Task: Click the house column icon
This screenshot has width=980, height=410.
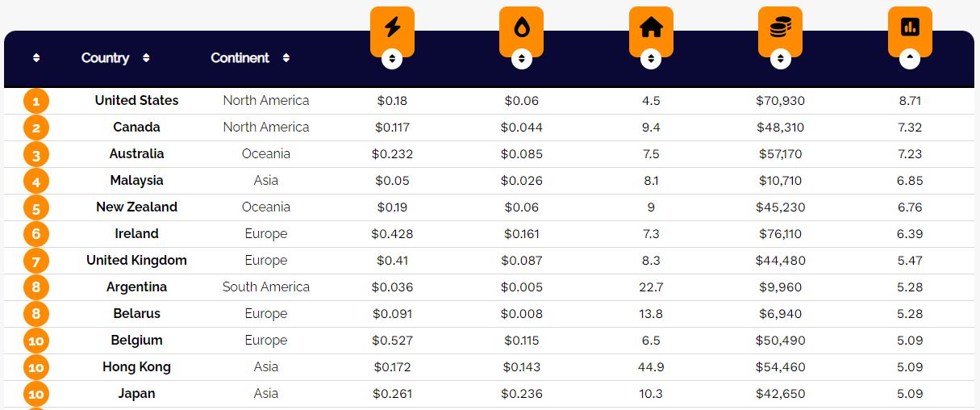Action: (x=651, y=27)
